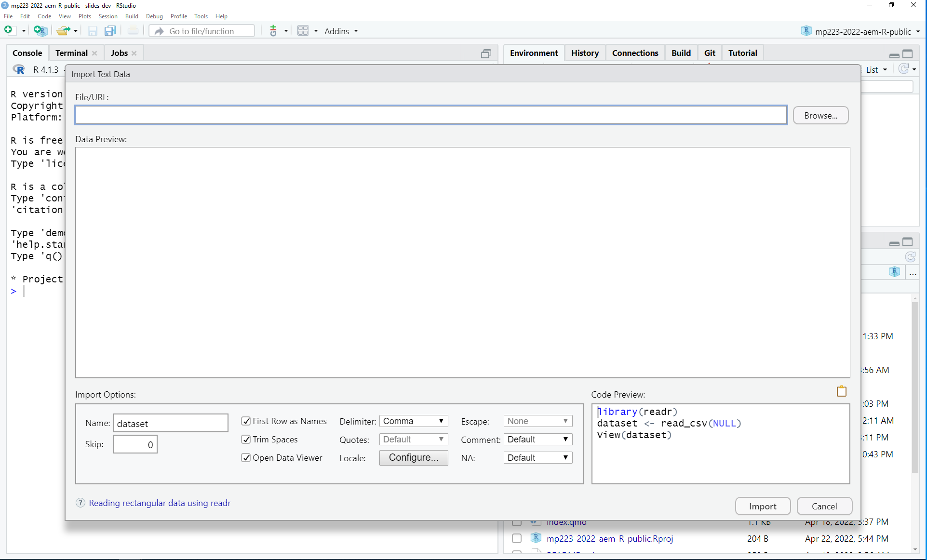Uncheck First Row as Names
The image size is (927, 560).
[246, 421]
